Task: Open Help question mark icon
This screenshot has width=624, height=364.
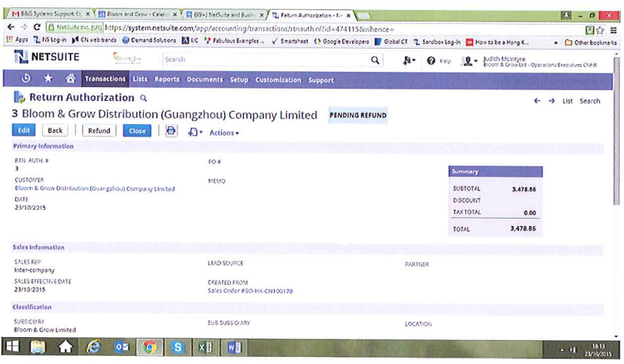Action: pyautogui.click(x=431, y=61)
